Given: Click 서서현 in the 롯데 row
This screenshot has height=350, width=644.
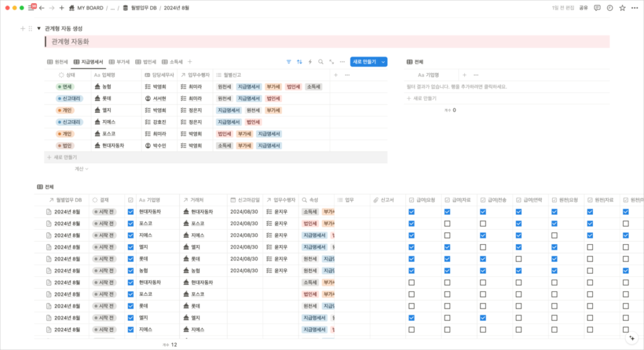Looking at the screenshot, I should [159, 99].
